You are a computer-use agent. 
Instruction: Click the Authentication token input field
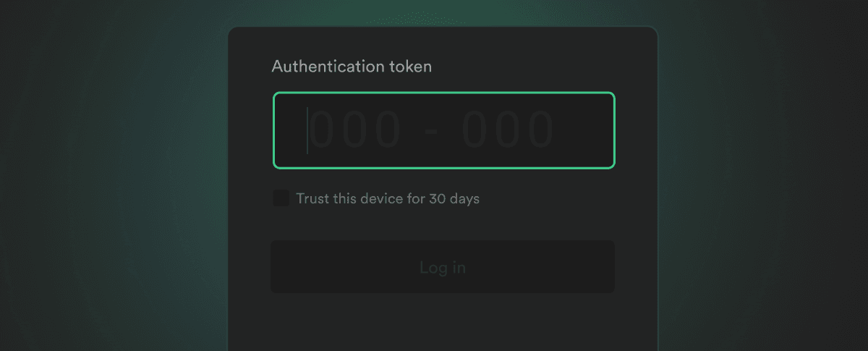[443, 130]
